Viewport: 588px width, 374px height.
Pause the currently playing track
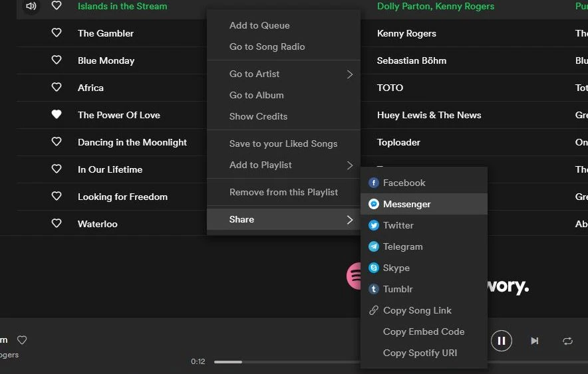(x=502, y=341)
